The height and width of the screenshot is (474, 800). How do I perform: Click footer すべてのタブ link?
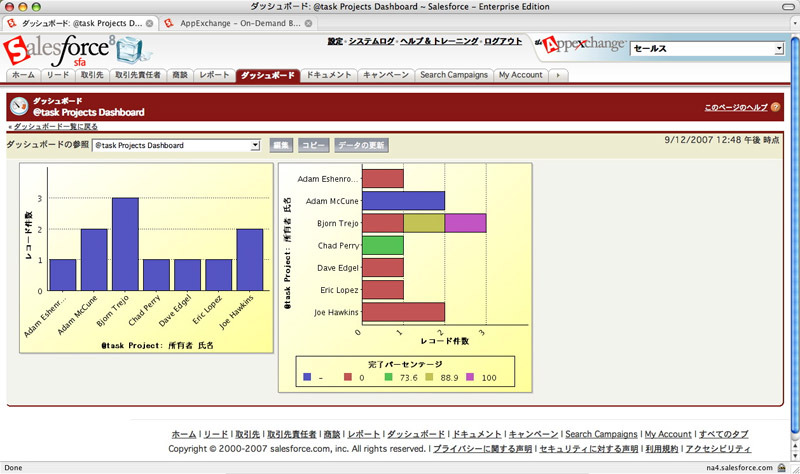pyautogui.click(x=723, y=434)
